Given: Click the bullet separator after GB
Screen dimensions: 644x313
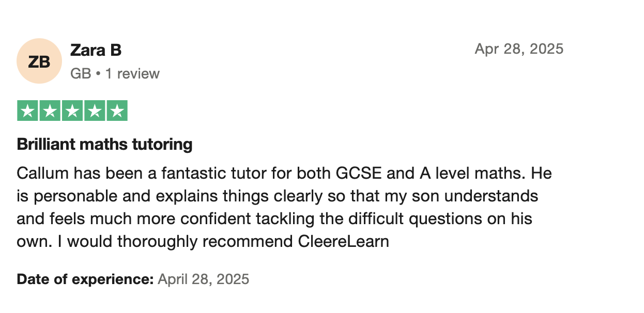Looking at the screenshot, I should pyautogui.click(x=98, y=74).
